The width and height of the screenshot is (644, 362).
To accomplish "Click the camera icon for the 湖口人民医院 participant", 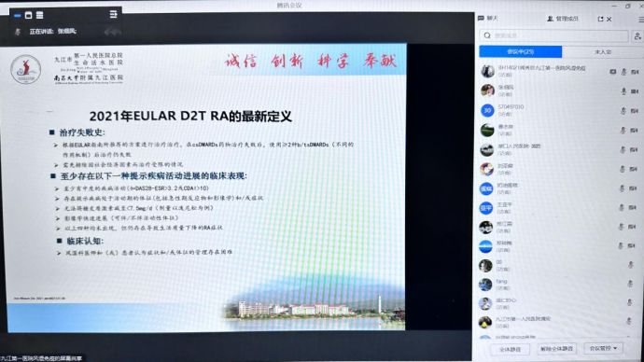I will coord(634,150).
